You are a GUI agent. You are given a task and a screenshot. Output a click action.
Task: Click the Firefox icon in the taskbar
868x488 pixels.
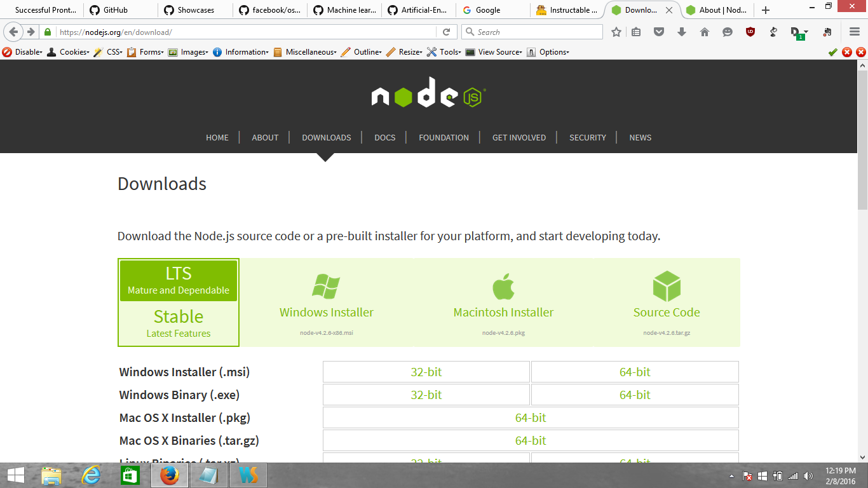[x=169, y=475]
